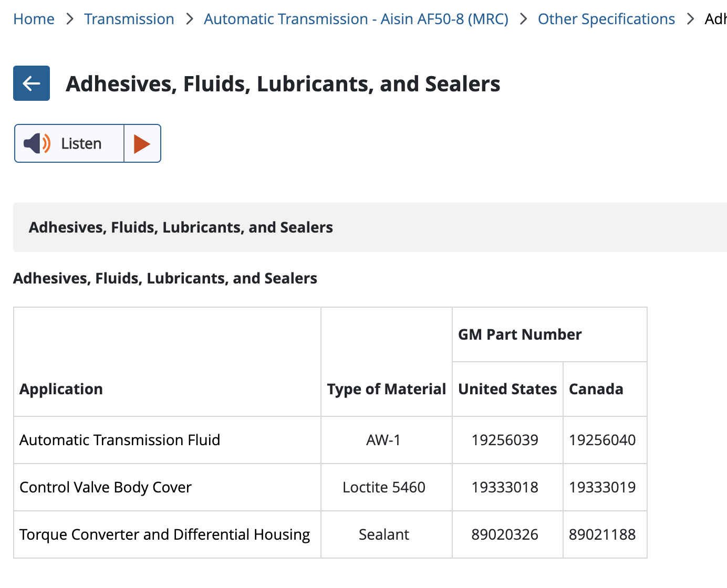Click the blue back arrow button
The height and width of the screenshot is (588, 727).
coord(32,83)
